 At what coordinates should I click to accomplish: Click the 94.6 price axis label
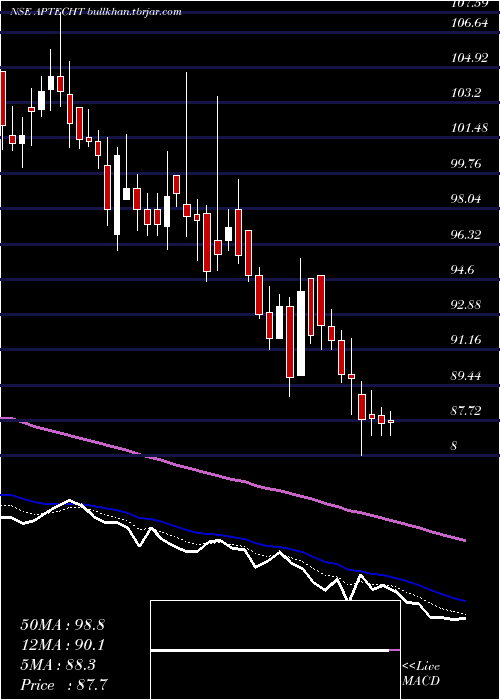[464, 270]
